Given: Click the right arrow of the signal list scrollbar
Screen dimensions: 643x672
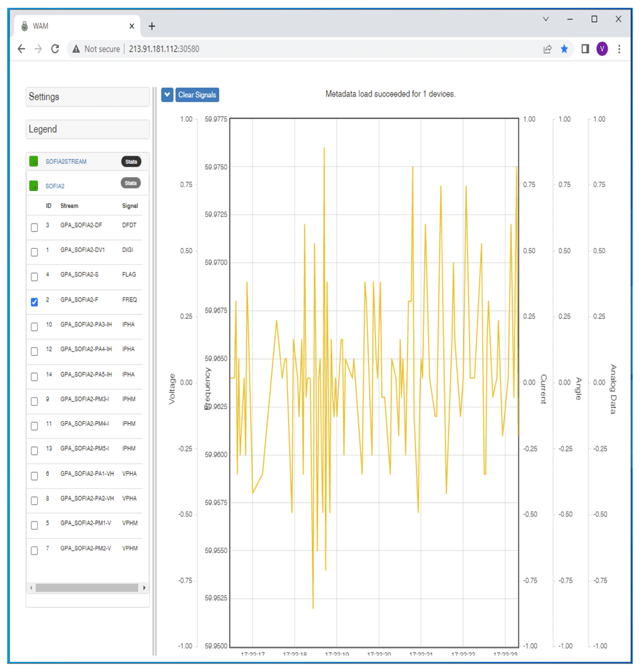Looking at the screenshot, I should pos(144,588).
